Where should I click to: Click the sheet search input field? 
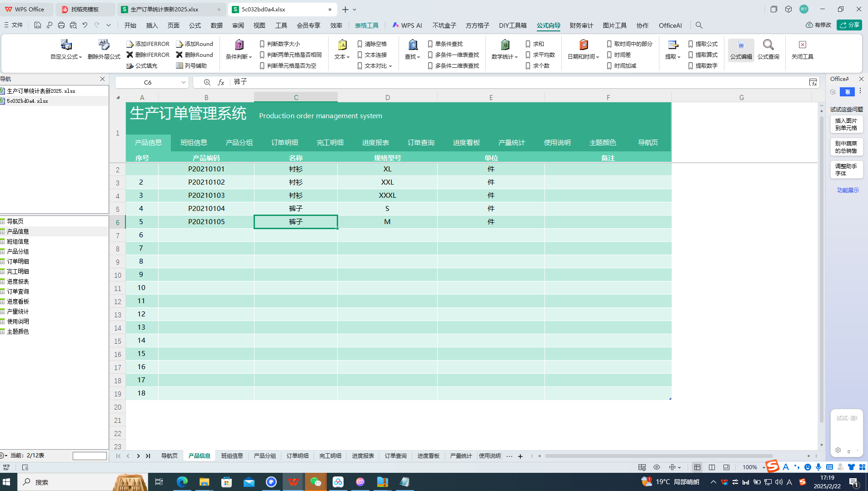(90, 456)
